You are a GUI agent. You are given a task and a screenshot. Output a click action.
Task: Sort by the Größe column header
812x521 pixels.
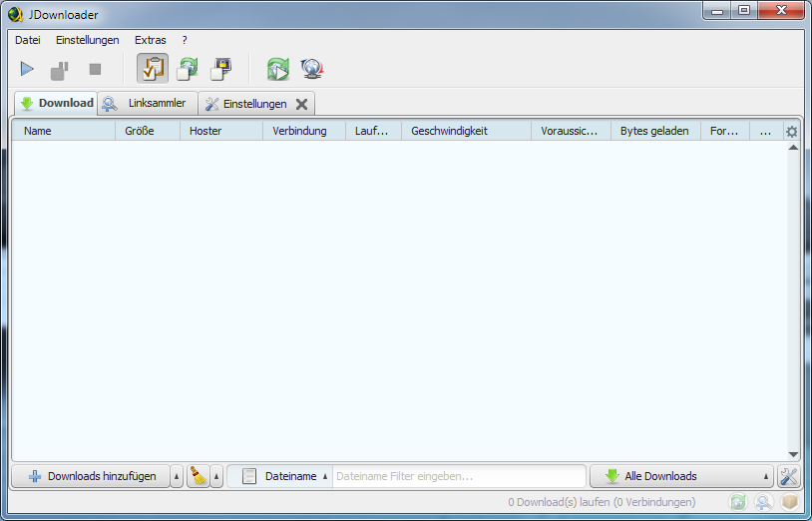click(148, 131)
